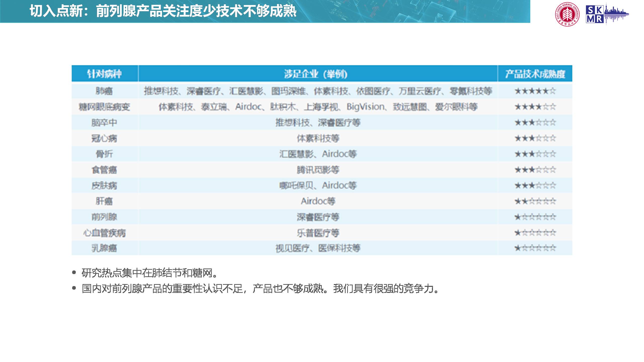644x362 pixels.
Task: Click the star rating for 糖网眼底病变
Action: (535, 107)
